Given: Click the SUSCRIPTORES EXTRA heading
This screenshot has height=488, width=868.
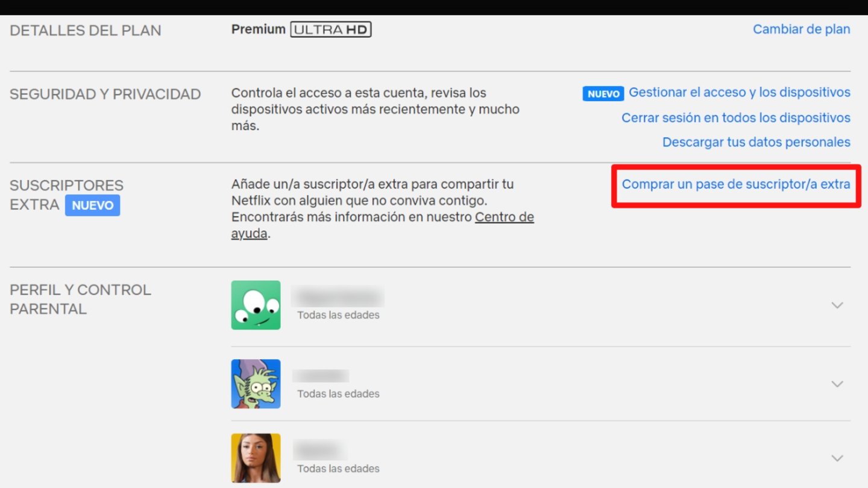Looking at the screenshot, I should pyautogui.click(x=66, y=195).
